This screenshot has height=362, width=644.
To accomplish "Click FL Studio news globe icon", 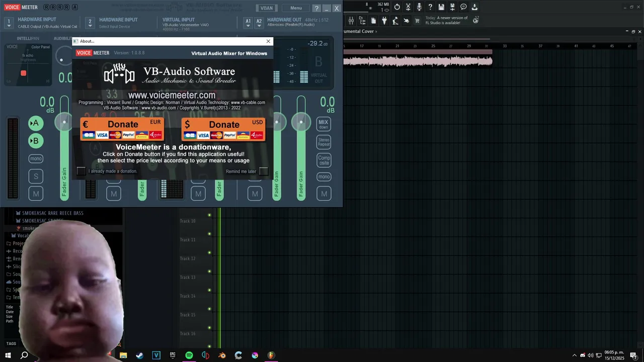I will (x=476, y=20).
